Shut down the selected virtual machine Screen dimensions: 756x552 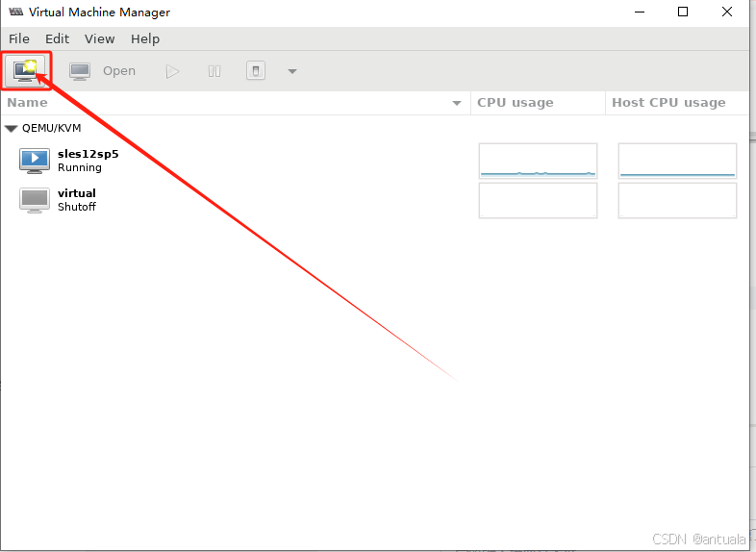point(256,71)
